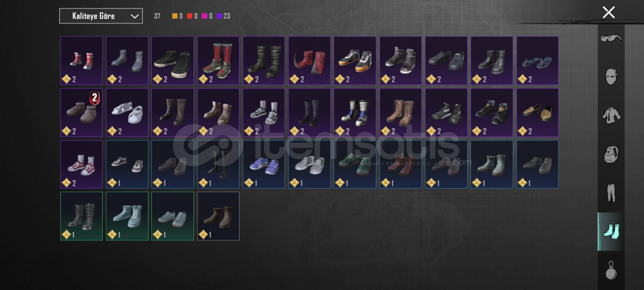Click the dropdown chevron arrow
The height and width of the screenshot is (290, 644).
[134, 16]
